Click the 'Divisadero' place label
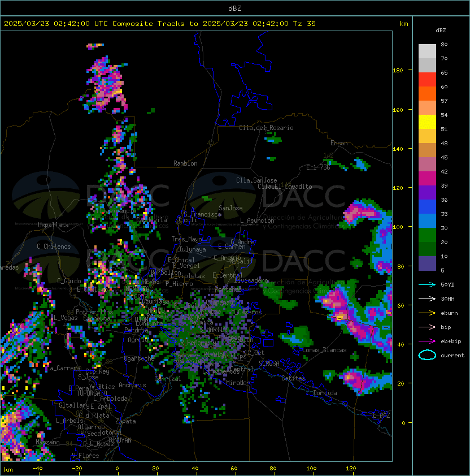This screenshot has height=476, width=470. coord(251,280)
